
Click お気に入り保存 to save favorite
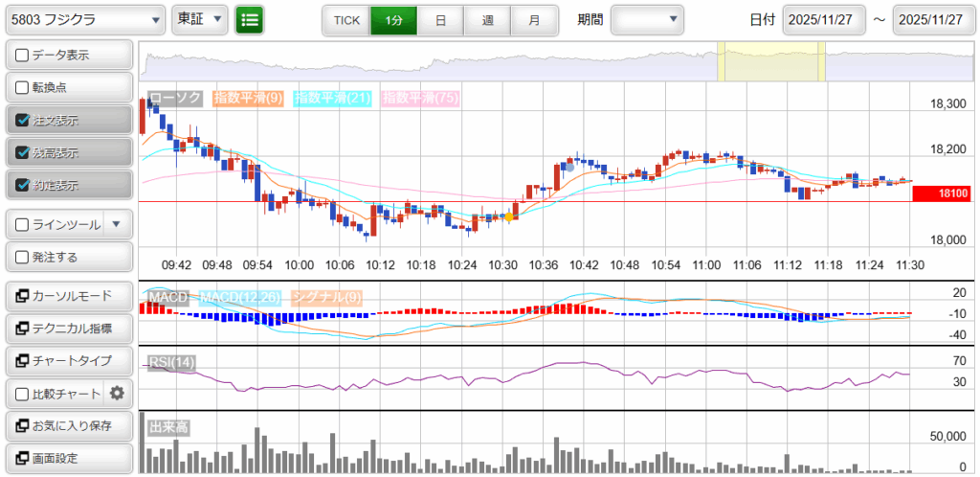tap(67, 425)
